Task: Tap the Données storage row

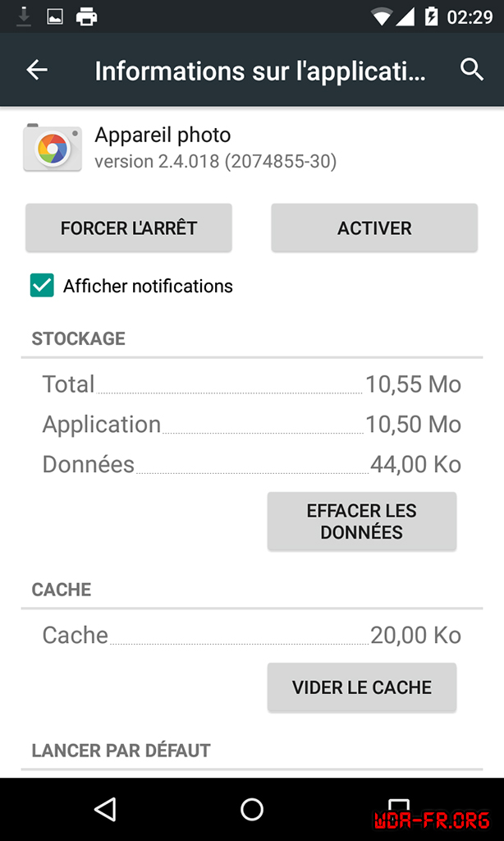Action: click(x=251, y=464)
